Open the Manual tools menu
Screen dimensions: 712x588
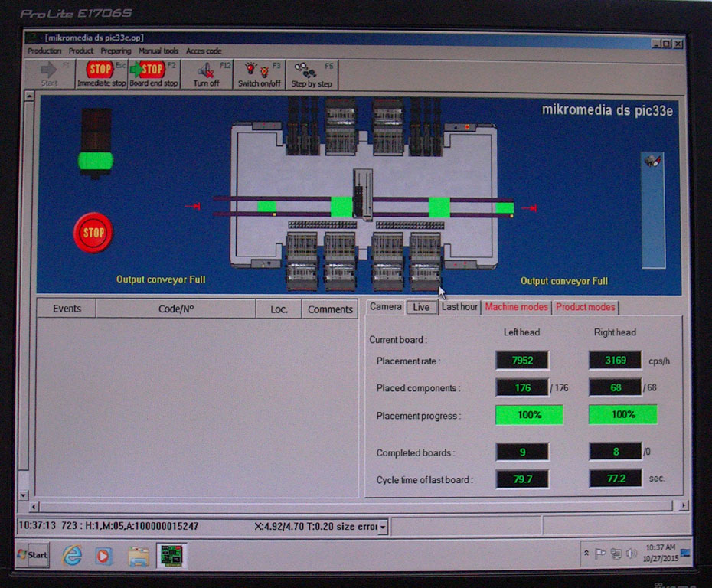[x=158, y=51]
